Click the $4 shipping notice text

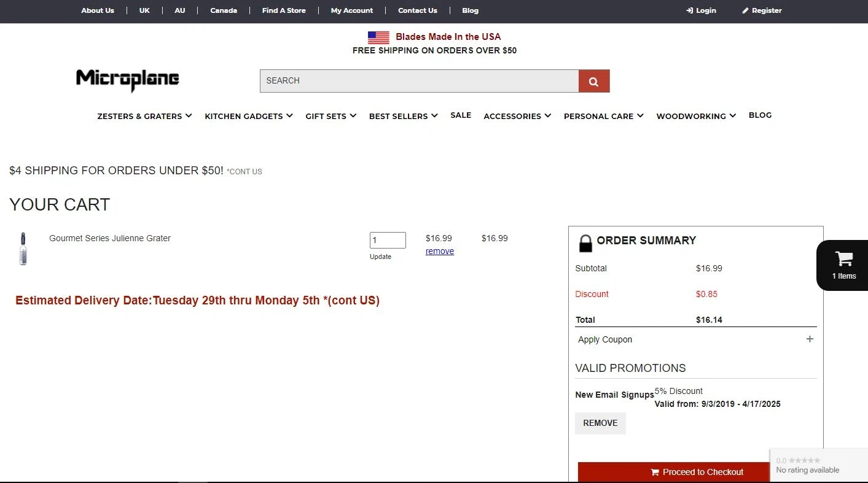pos(116,171)
